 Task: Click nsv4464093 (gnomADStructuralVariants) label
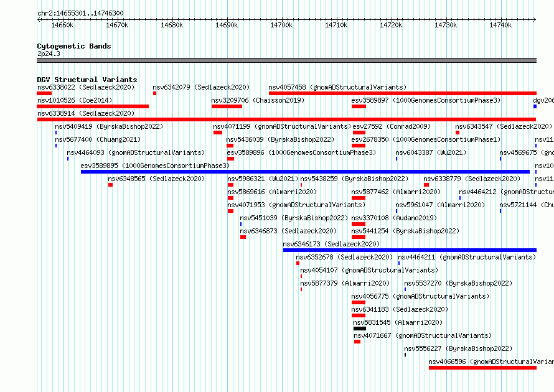136,152
